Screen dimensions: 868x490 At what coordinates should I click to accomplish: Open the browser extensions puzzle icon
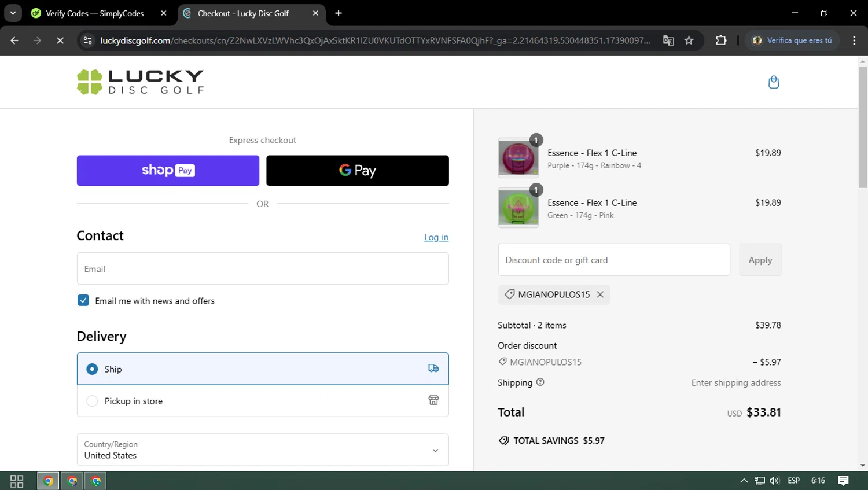click(721, 40)
